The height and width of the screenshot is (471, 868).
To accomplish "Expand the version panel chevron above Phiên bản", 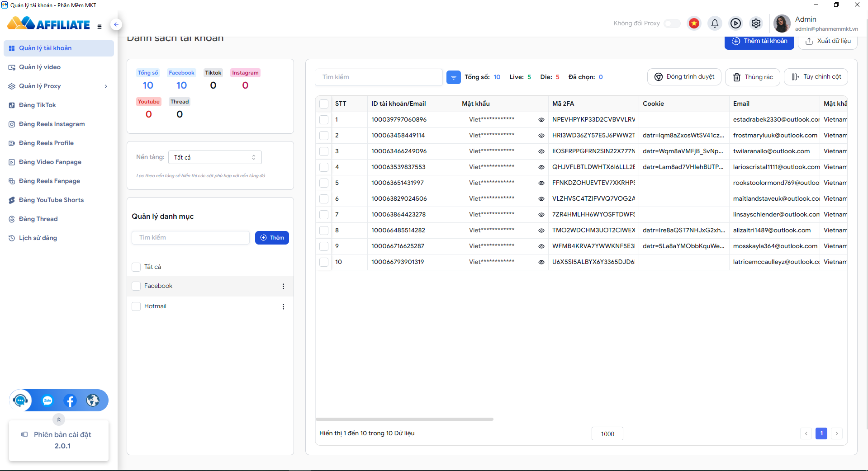I will pyautogui.click(x=59, y=419).
